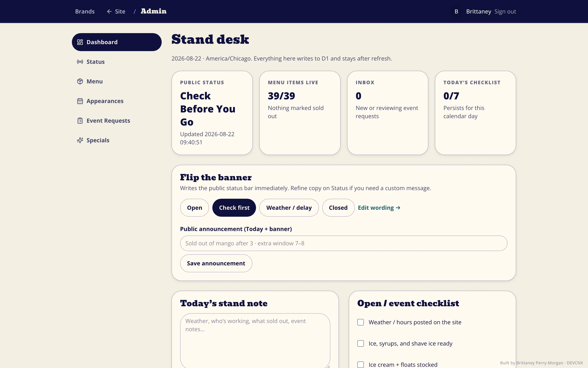Image resolution: width=588 pixels, height=368 pixels.
Task: Check Ice, syrups, and shave ice ready
Action: 361,343
